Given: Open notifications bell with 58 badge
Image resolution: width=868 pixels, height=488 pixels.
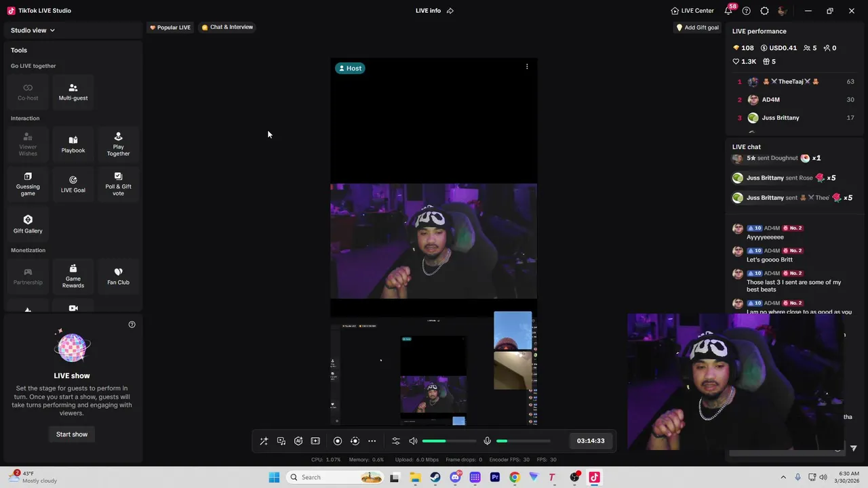Looking at the screenshot, I should 729,10.
